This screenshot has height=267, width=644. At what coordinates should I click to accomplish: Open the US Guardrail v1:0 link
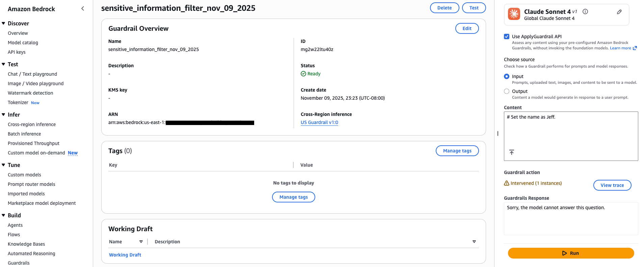tap(319, 122)
